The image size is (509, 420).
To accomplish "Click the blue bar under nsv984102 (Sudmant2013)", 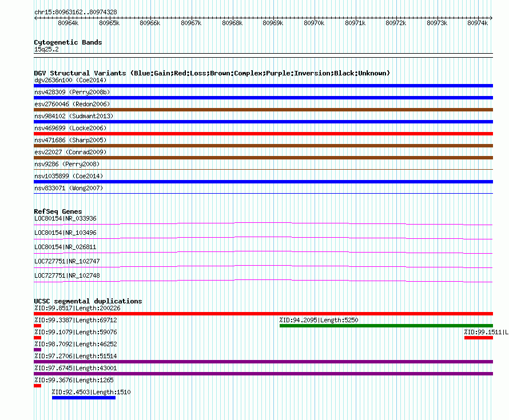I will tap(263, 122).
